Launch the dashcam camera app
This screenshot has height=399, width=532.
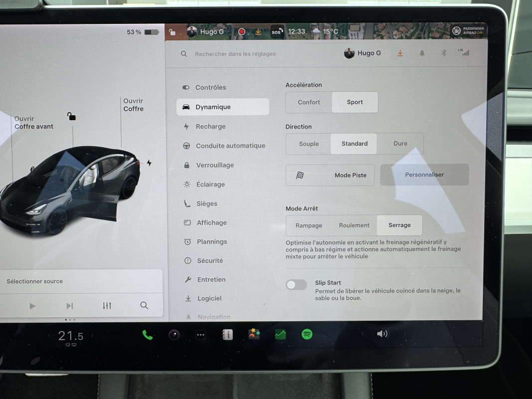[x=174, y=335]
